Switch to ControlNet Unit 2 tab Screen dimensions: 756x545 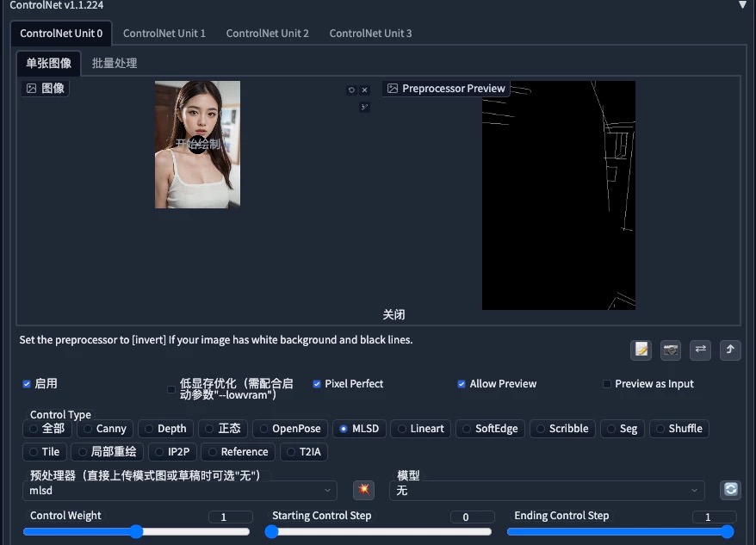click(267, 34)
